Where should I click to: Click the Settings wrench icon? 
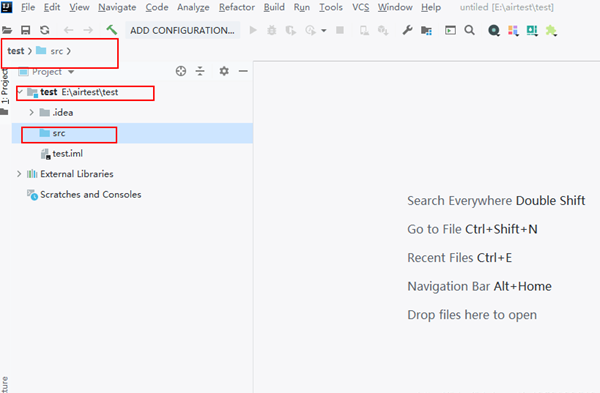click(407, 30)
